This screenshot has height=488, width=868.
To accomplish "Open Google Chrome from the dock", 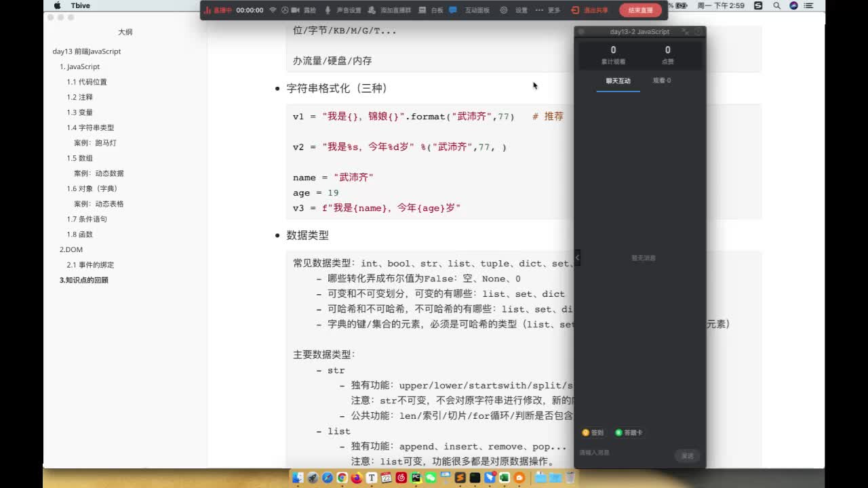I will pyautogui.click(x=342, y=477).
